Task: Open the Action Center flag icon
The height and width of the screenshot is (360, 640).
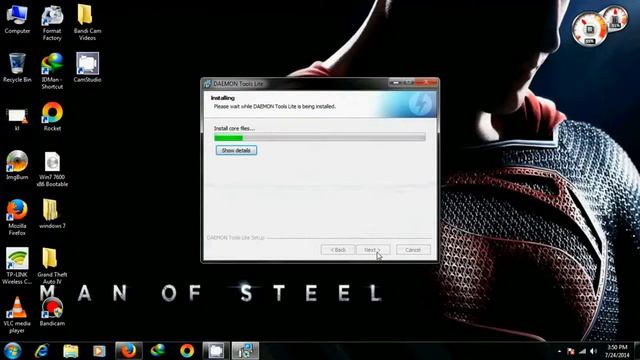Action: coord(571,351)
